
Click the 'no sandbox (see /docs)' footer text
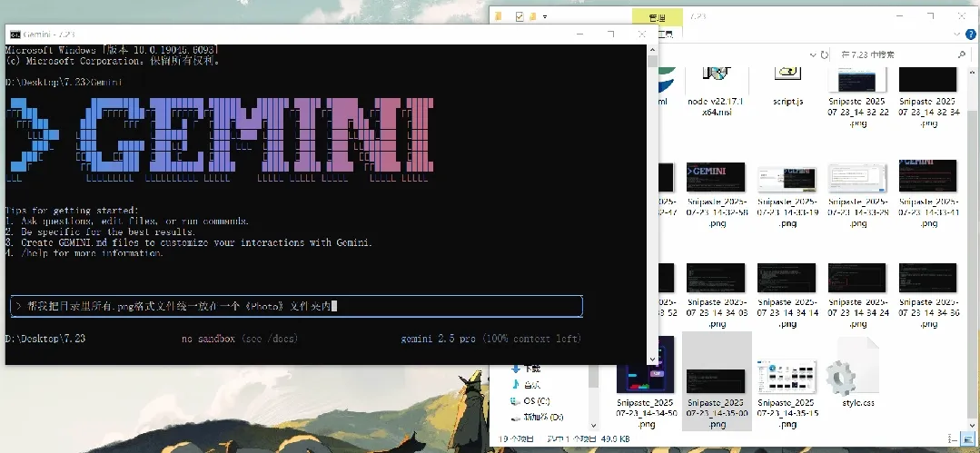[240, 339]
